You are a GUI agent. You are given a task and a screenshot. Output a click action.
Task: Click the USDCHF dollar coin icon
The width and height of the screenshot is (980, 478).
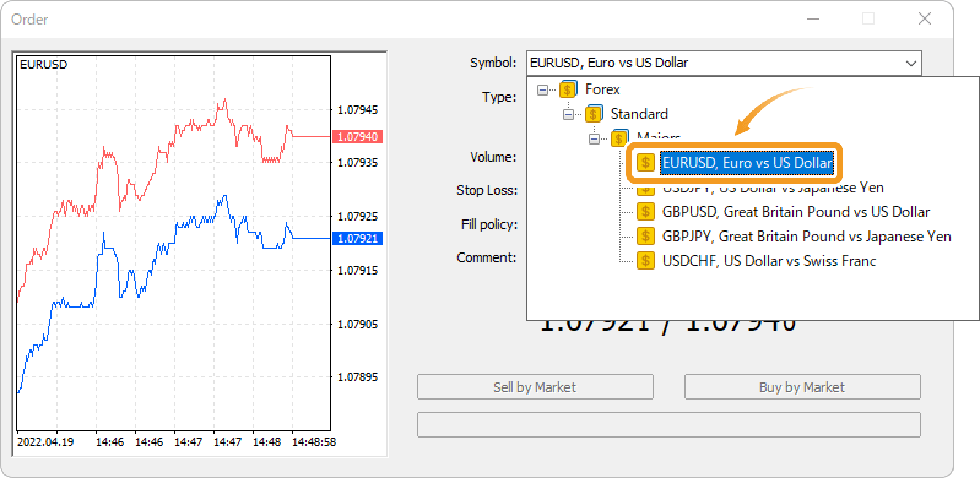(645, 261)
